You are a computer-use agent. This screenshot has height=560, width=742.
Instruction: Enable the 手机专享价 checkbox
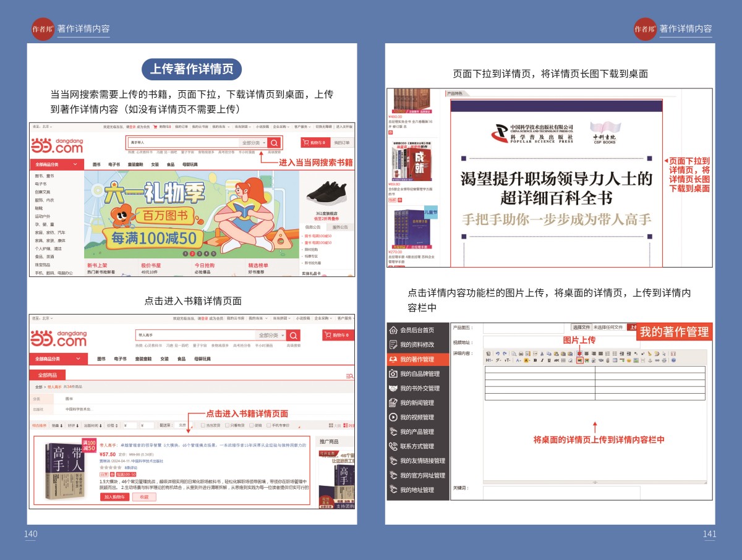(x=268, y=425)
